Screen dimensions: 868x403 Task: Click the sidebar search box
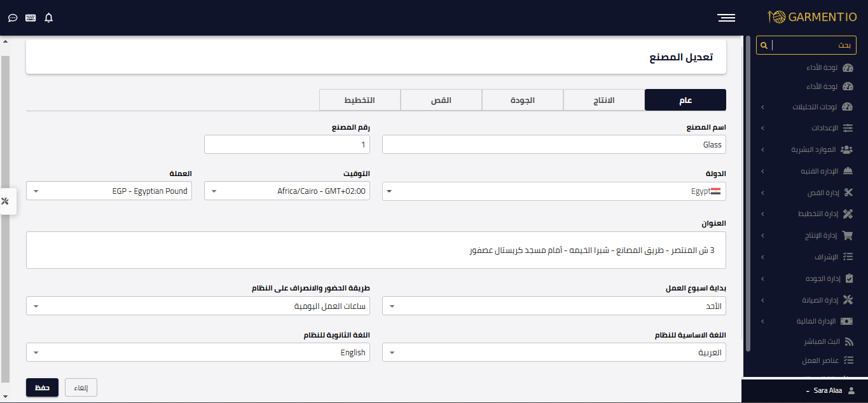click(806, 45)
